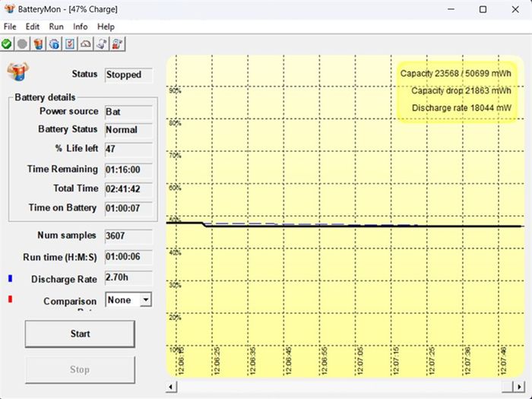The height and width of the screenshot is (399, 532).
Task: Maximize the BatteryMon window
Action: (x=483, y=9)
